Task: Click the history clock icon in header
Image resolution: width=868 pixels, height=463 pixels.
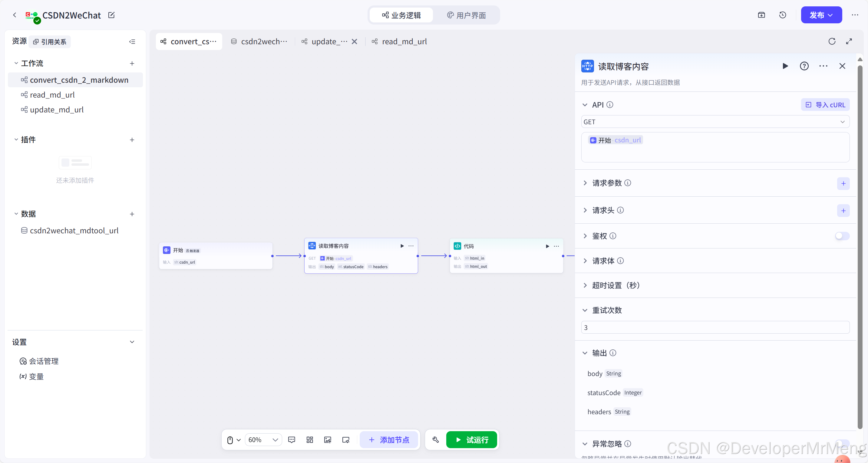Action: [782, 15]
